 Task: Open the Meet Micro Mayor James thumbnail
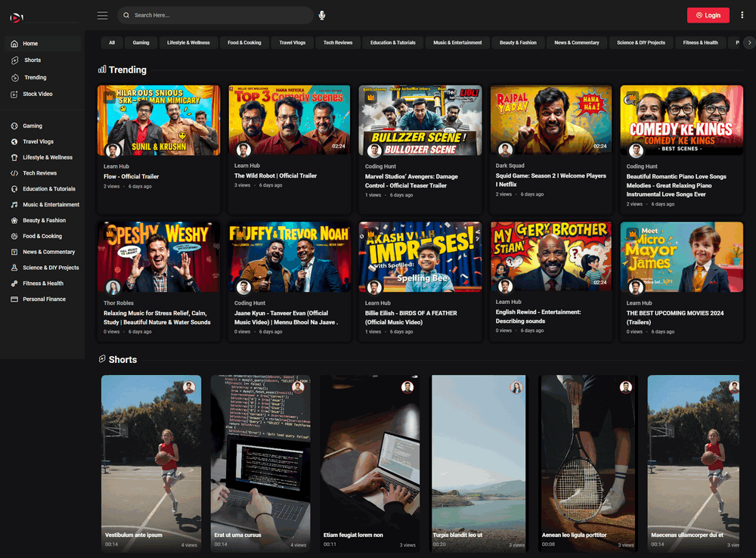point(682,257)
